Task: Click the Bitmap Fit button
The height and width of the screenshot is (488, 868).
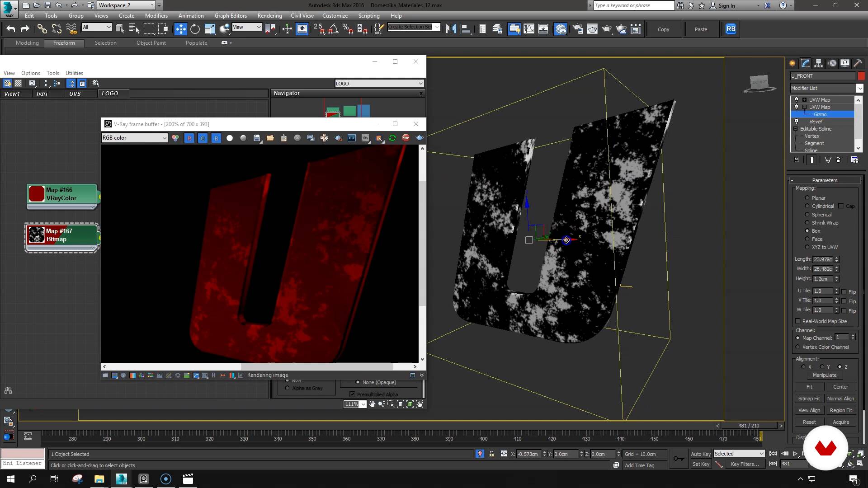Action: [809, 399]
